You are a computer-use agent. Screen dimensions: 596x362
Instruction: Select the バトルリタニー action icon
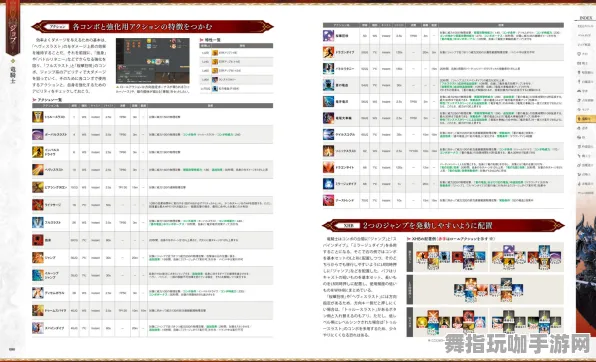328,68
